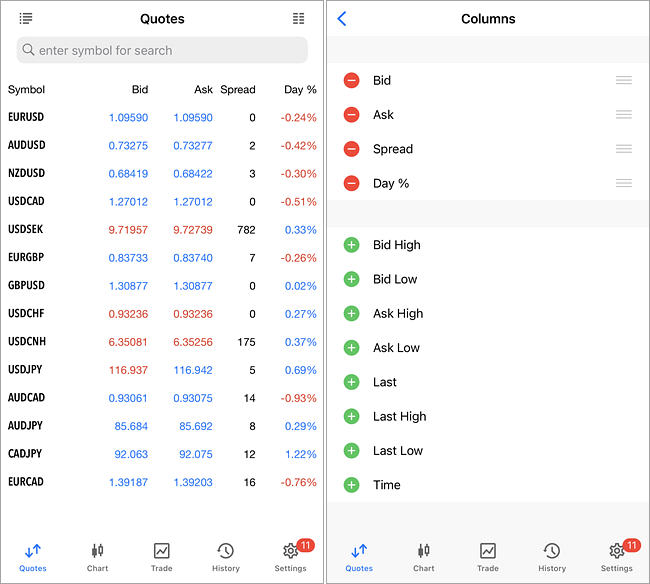This screenshot has width=650, height=584.
Task: Open Chart tab on the Quotes screen
Action: [x=97, y=557]
